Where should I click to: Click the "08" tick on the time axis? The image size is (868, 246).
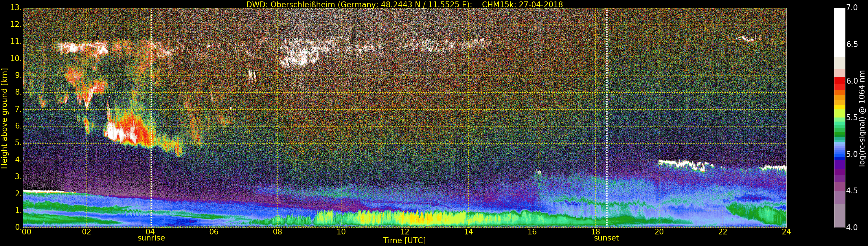pos(277,232)
